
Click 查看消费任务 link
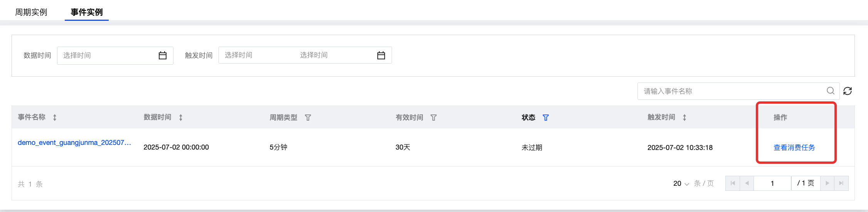pos(794,148)
